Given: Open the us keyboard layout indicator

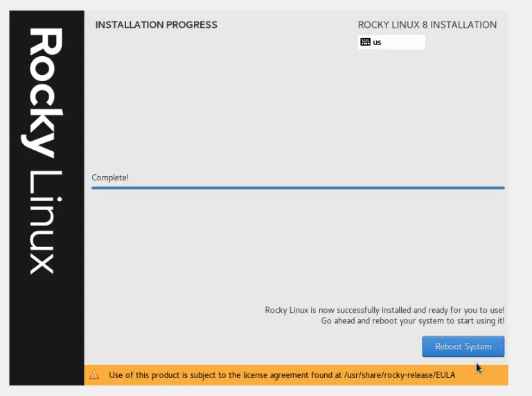Looking at the screenshot, I should pos(391,42).
